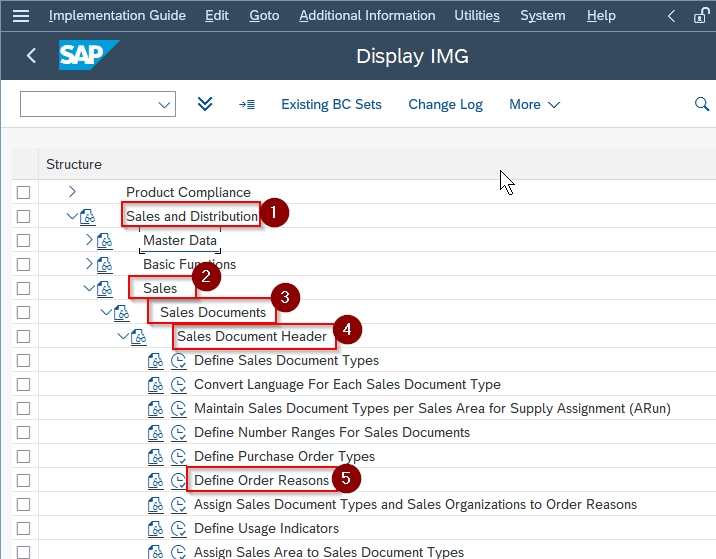Select Define Number Ranges For Sales Documents

pyautogui.click(x=332, y=432)
